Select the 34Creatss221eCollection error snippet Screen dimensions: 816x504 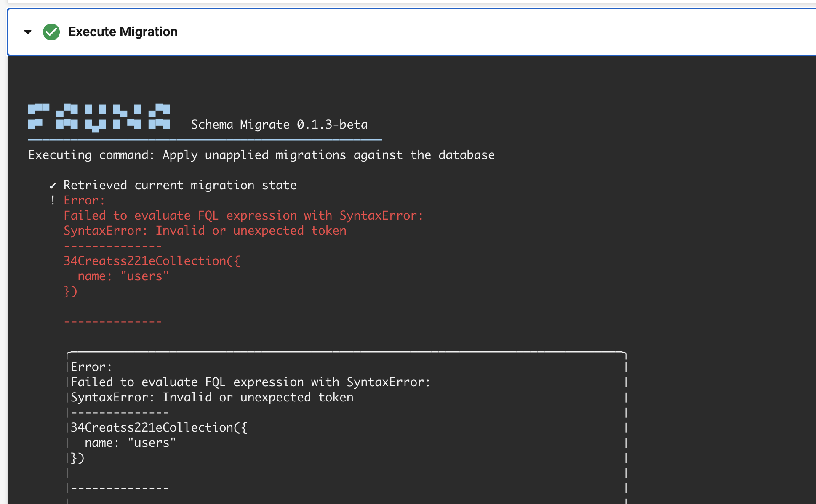tap(152, 260)
